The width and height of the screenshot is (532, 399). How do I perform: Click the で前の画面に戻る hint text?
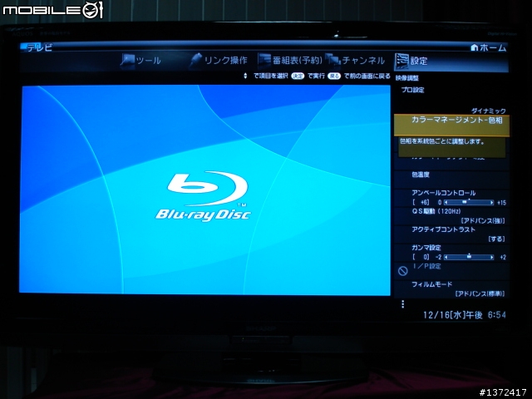[367, 76]
